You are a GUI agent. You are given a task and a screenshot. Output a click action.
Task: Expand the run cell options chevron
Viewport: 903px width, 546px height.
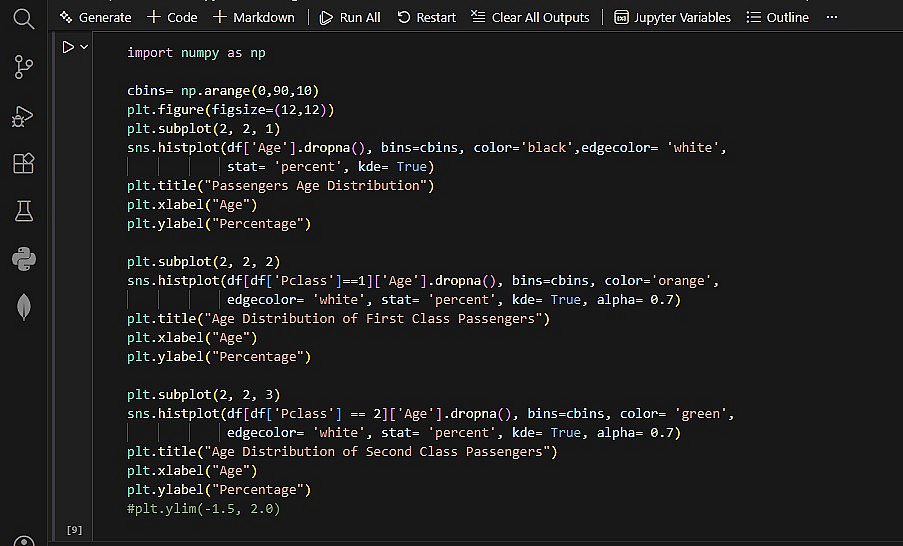pos(84,47)
